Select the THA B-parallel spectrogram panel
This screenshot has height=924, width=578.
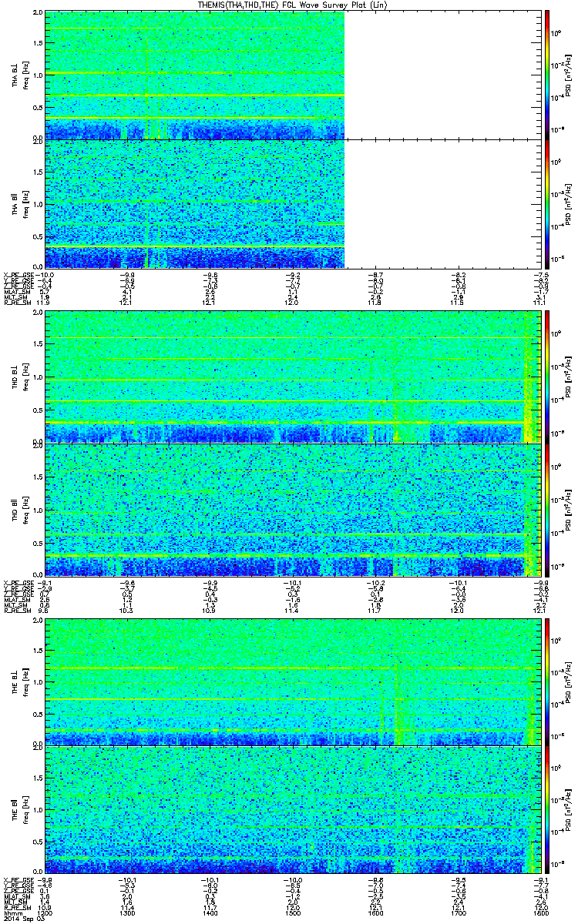pos(195,203)
